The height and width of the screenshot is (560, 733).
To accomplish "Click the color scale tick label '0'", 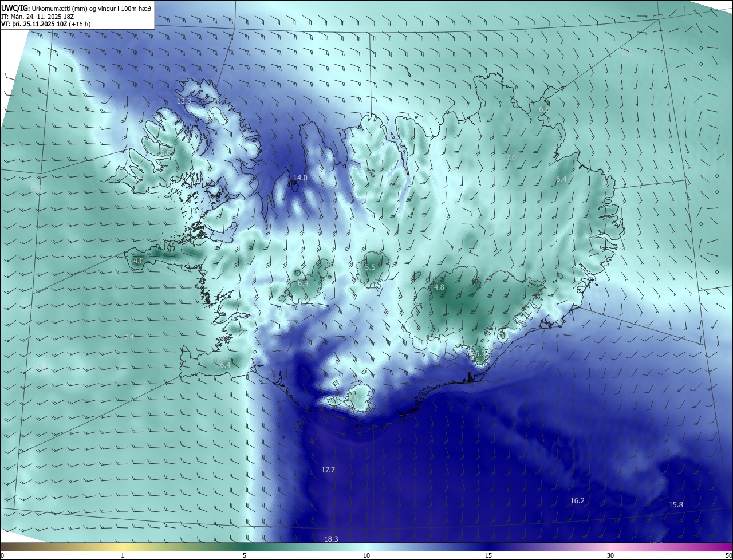I will tap(2, 555).
